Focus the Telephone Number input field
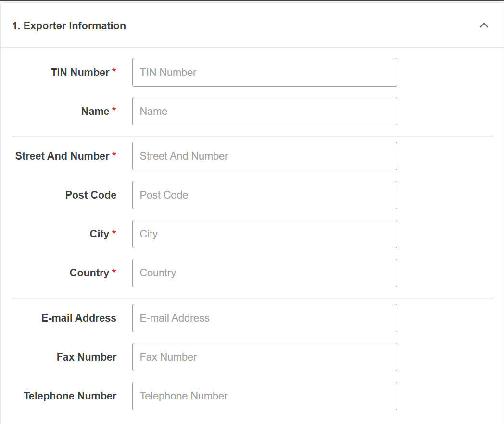The height and width of the screenshot is (424, 504). (265, 396)
